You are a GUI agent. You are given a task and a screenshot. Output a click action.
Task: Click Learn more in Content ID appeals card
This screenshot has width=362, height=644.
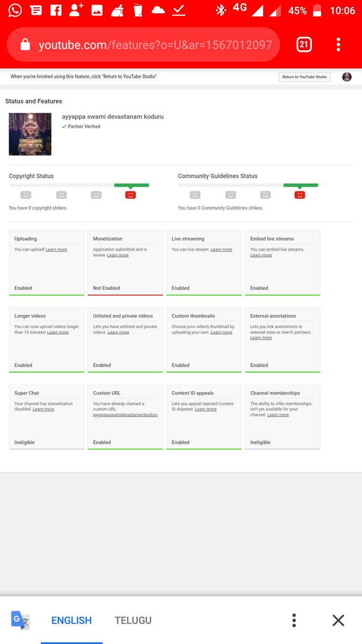point(206,409)
